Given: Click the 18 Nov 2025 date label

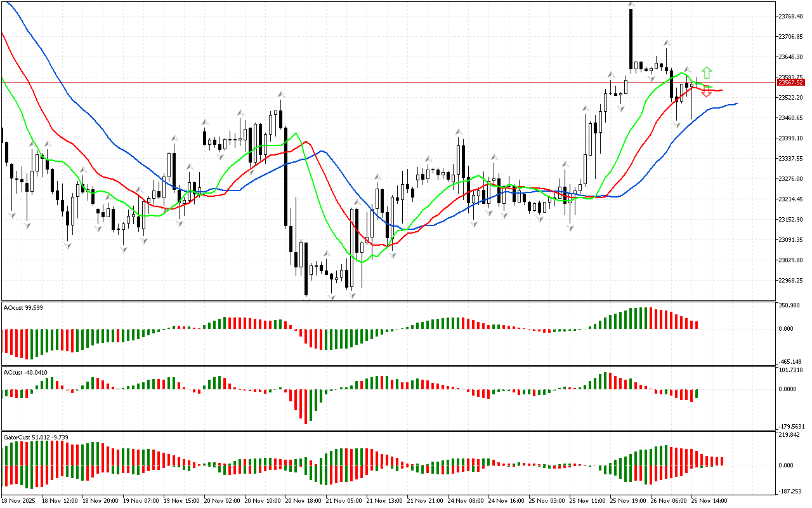Looking at the screenshot, I should tap(20, 500).
